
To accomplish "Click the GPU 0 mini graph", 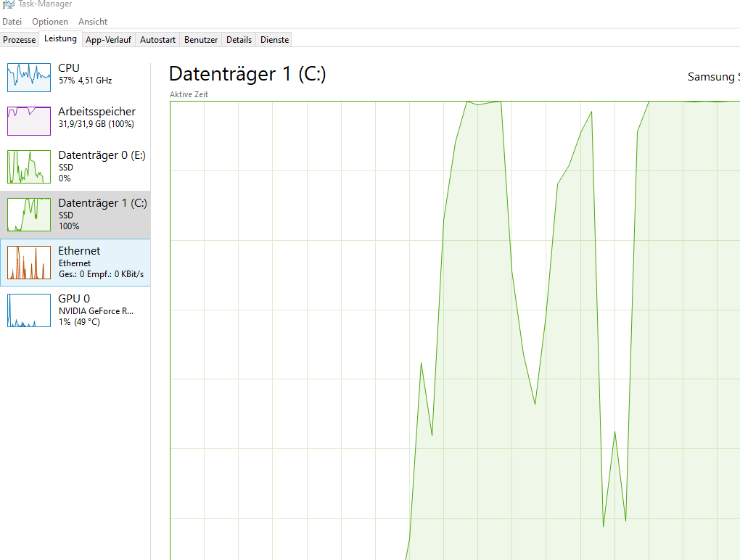I will click(x=29, y=310).
